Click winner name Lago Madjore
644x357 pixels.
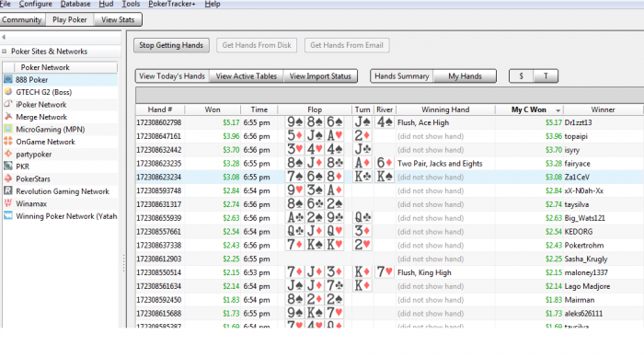click(587, 286)
